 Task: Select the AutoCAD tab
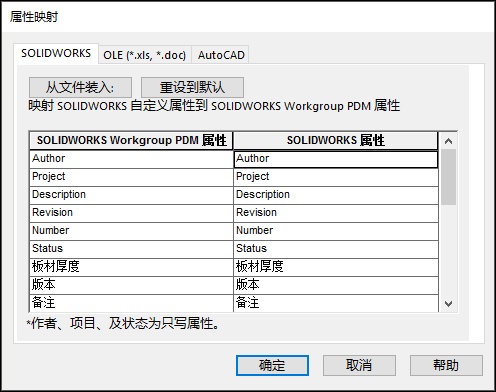tap(221, 55)
